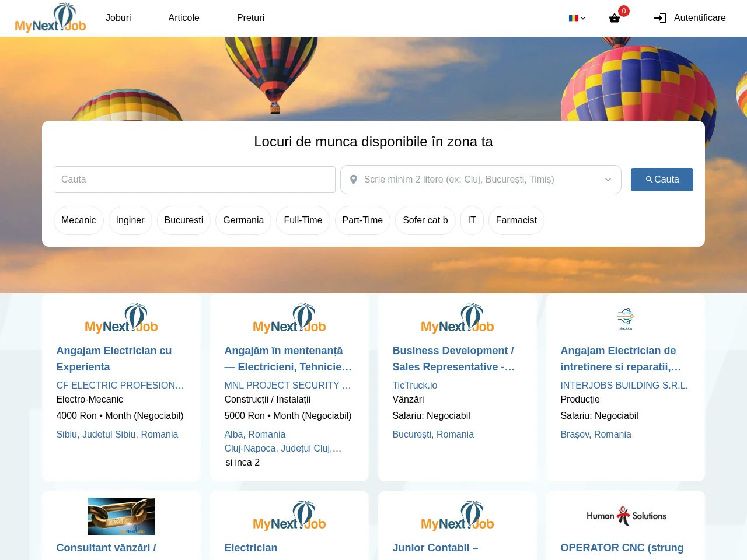The width and height of the screenshot is (747, 560).
Task: Open Angajăm în mentenanță Electricieni job
Action: (x=288, y=359)
